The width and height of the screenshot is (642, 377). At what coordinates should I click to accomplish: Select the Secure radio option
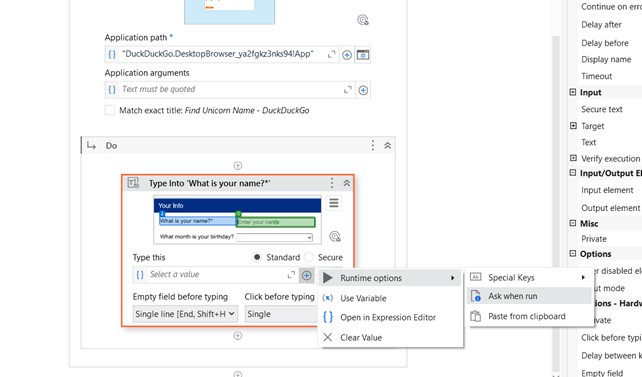click(x=309, y=257)
